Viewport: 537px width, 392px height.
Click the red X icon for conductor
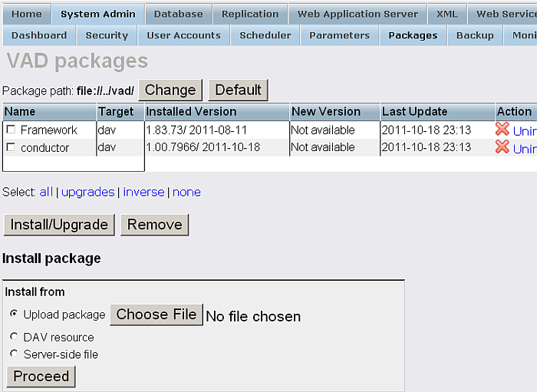pos(502,147)
